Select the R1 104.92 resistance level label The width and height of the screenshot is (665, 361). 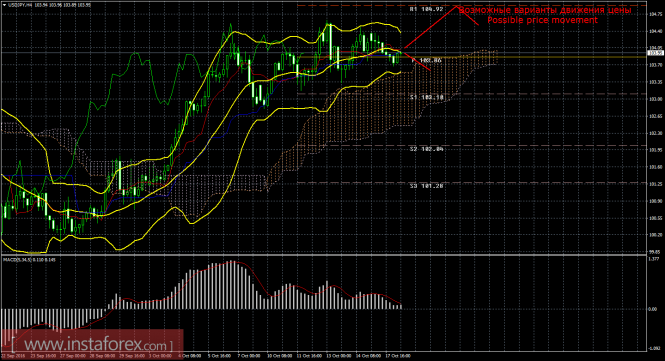(x=427, y=9)
